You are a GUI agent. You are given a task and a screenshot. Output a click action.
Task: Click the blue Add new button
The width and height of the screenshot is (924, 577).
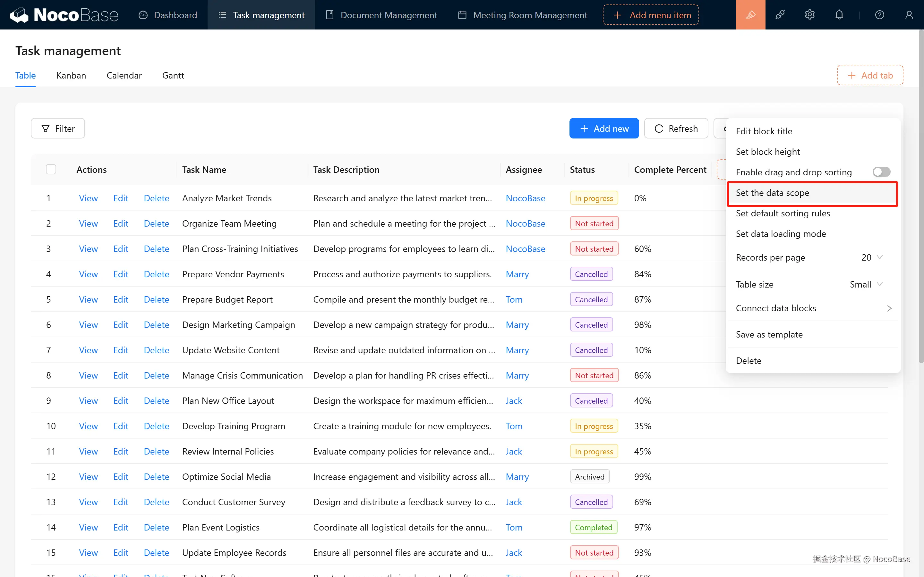click(x=604, y=129)
